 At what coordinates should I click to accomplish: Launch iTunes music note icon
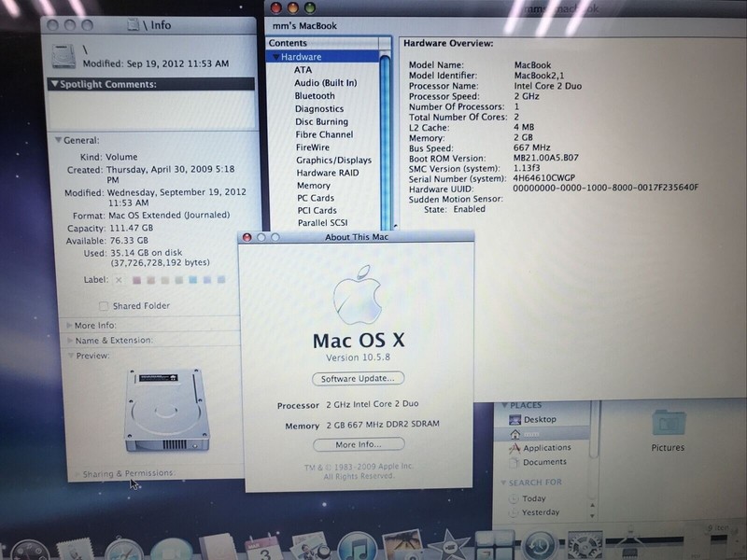(358, 546)
